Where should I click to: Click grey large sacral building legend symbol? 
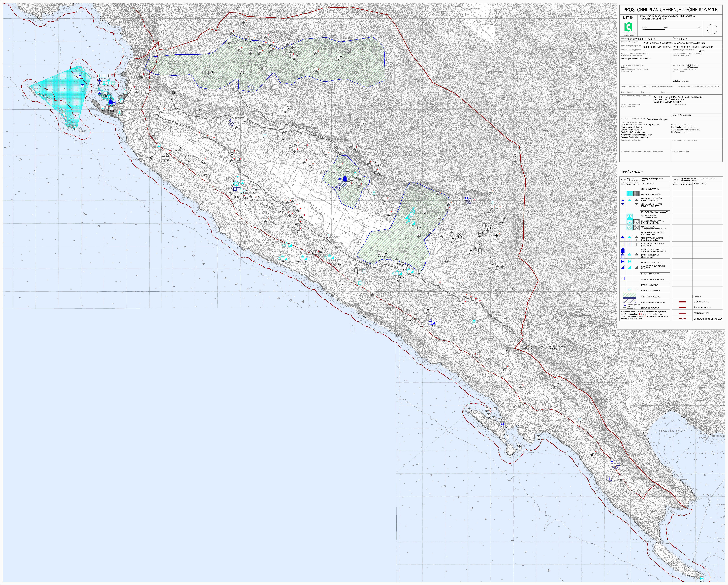point(637,239)
